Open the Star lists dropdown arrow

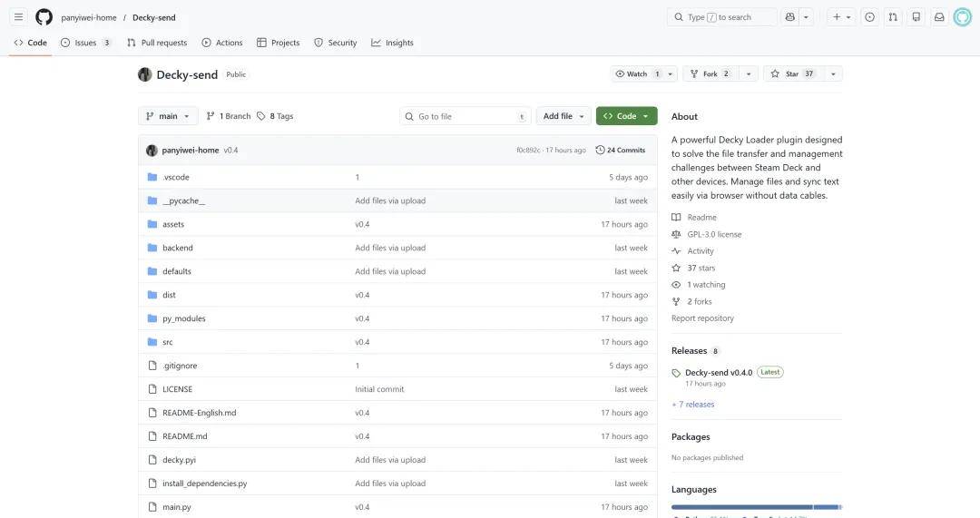click(x=832, y=74)
